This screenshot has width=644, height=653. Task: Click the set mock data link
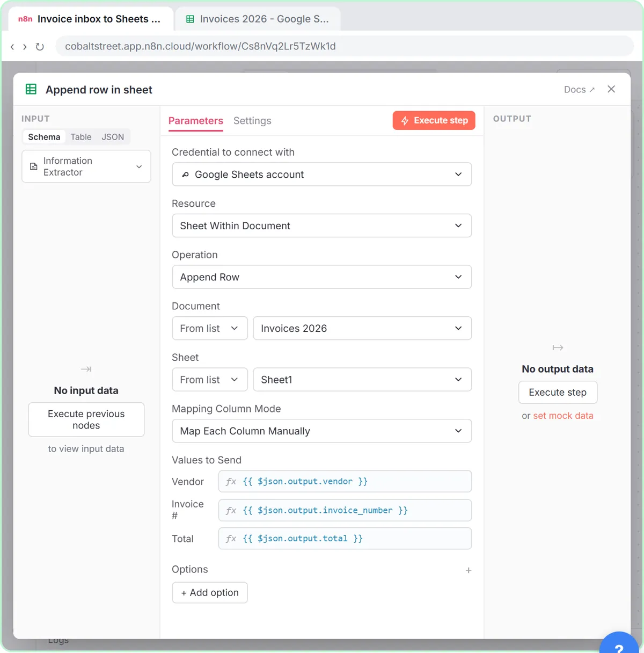pyautogui.click(x=563, y=416)
